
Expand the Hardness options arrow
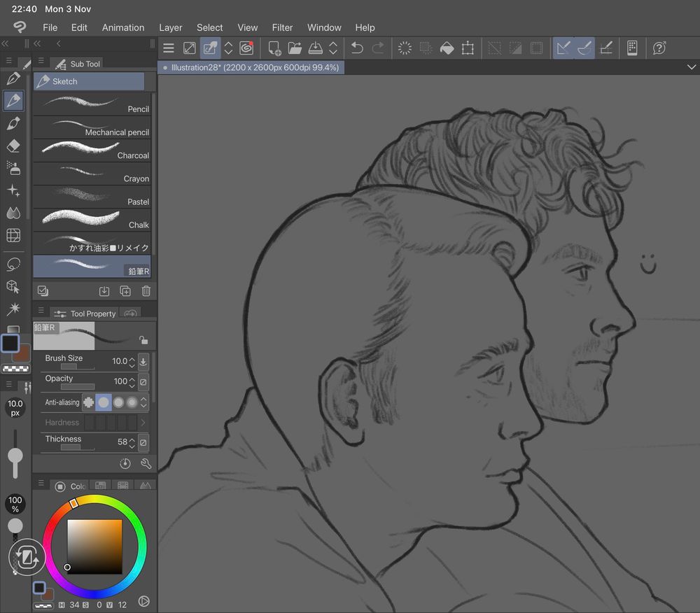pyautogui.click(x=143, y=423)
